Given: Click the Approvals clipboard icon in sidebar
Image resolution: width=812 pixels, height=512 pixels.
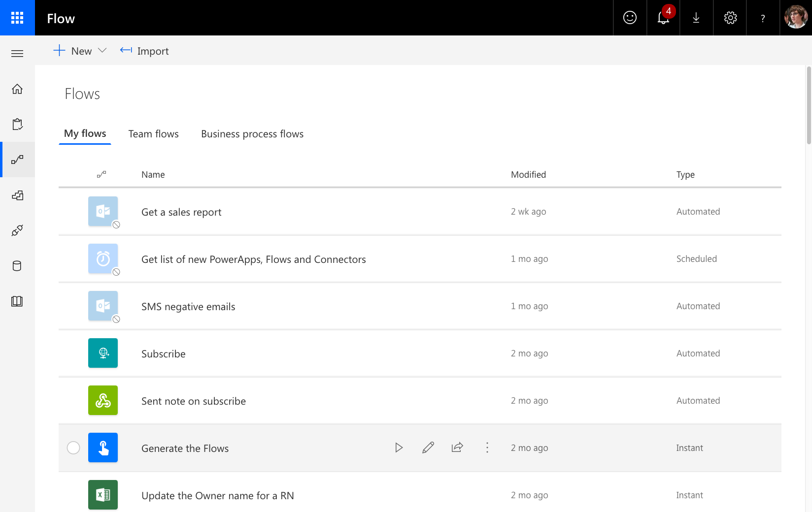Looking at the screenshot, I should (x=17, y=124).
